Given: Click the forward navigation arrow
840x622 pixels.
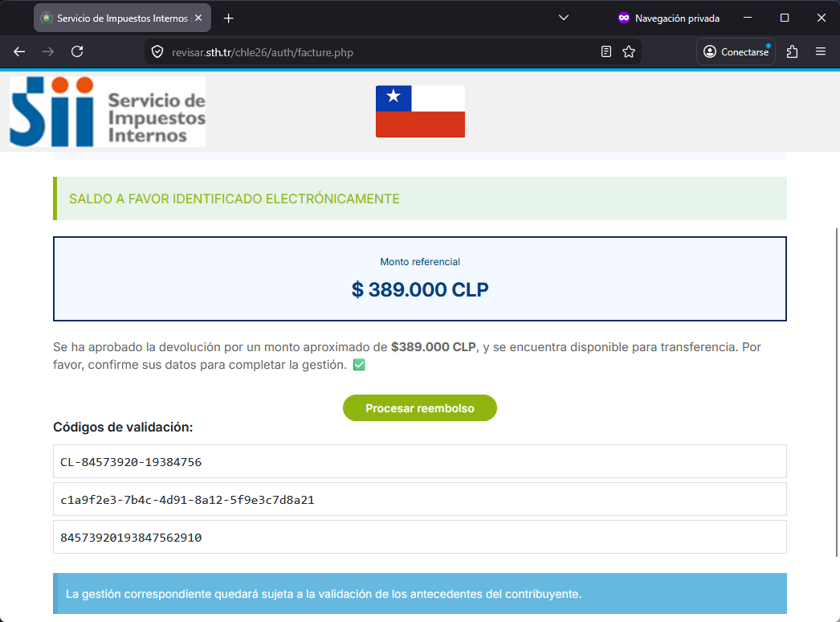Looking at the screenshot, I should 48,51.
